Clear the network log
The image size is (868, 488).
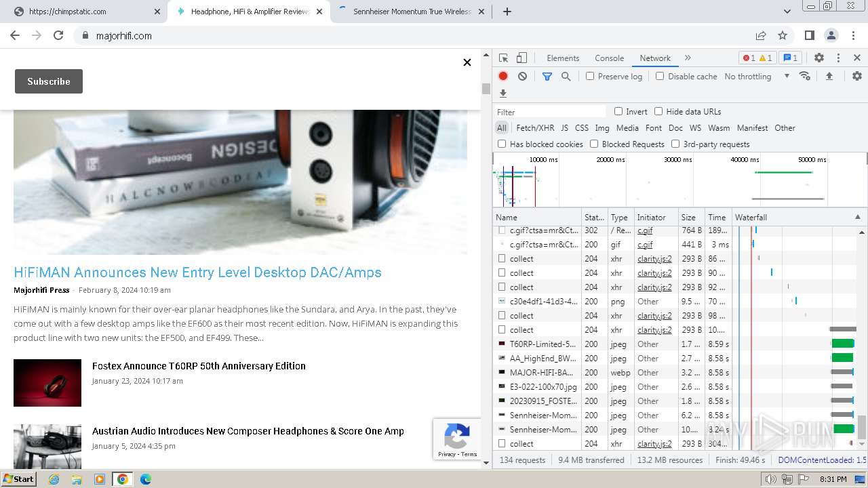pos(522,77)
